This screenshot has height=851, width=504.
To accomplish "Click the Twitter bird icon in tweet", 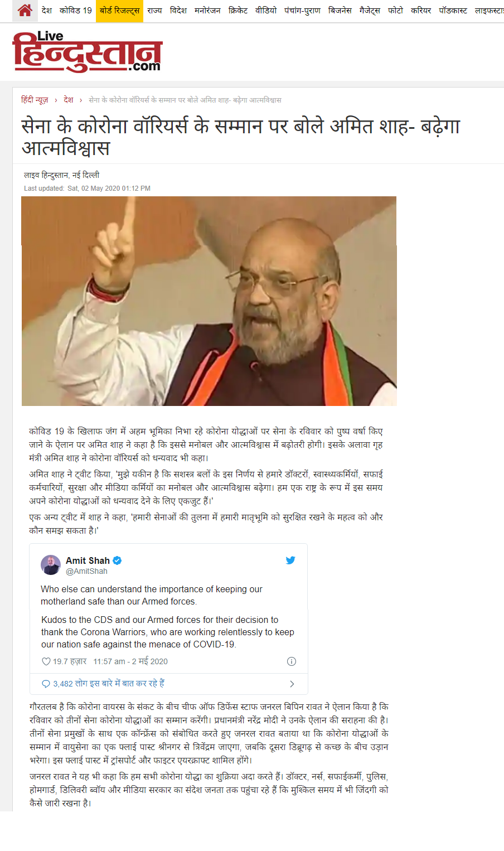I will 290,560.
